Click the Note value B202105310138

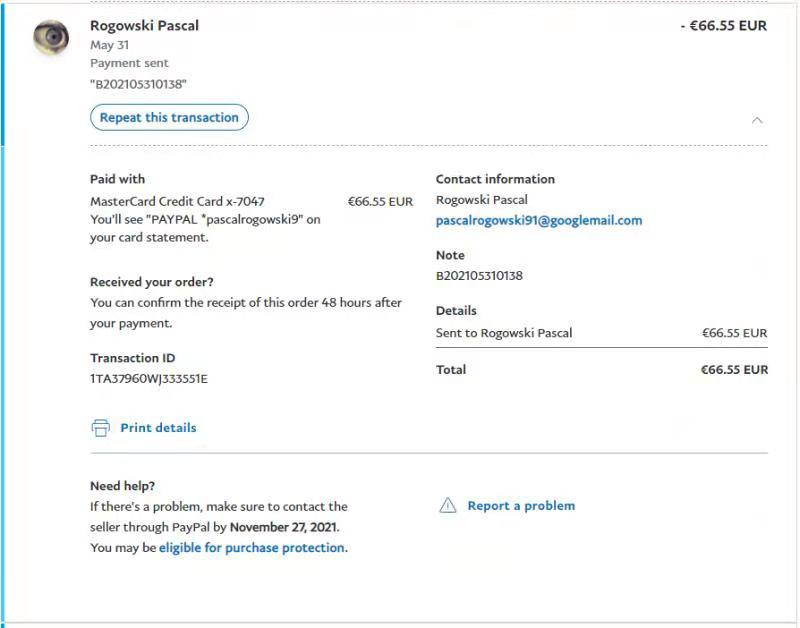(x=479, y=275)
